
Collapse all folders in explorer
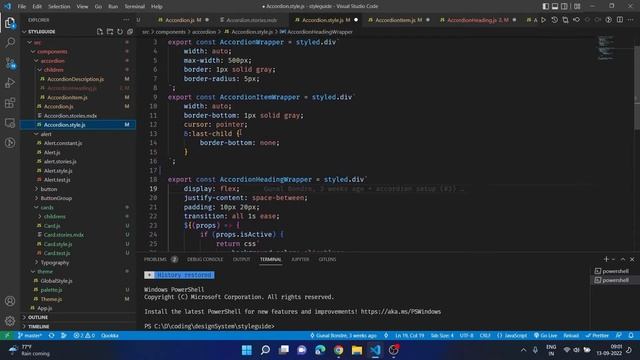130,31
